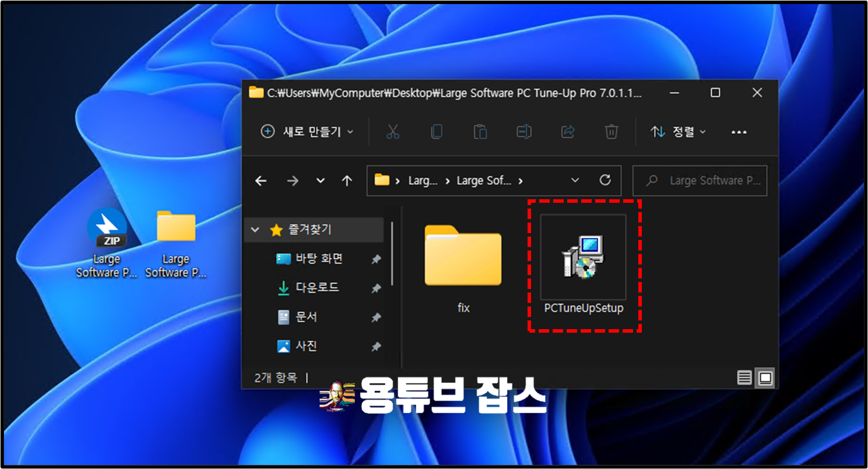Click the 'Large Sof...' breadcrumb segment

tap(484, 181)
